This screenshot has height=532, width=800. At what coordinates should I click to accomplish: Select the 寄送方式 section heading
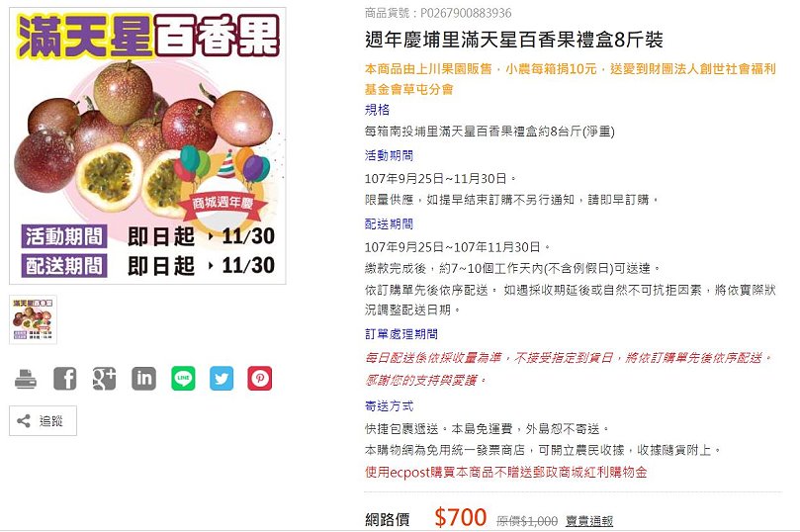[x=389, y=406]
